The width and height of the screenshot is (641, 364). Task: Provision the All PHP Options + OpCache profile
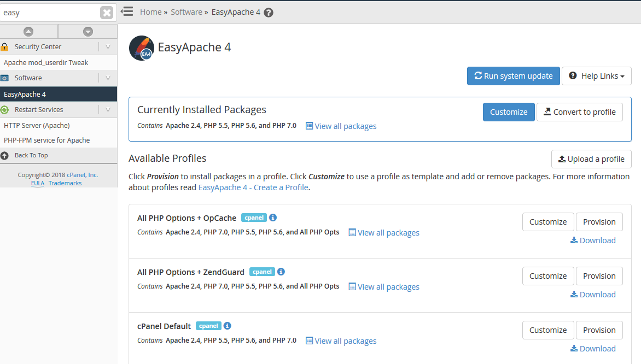599,222
